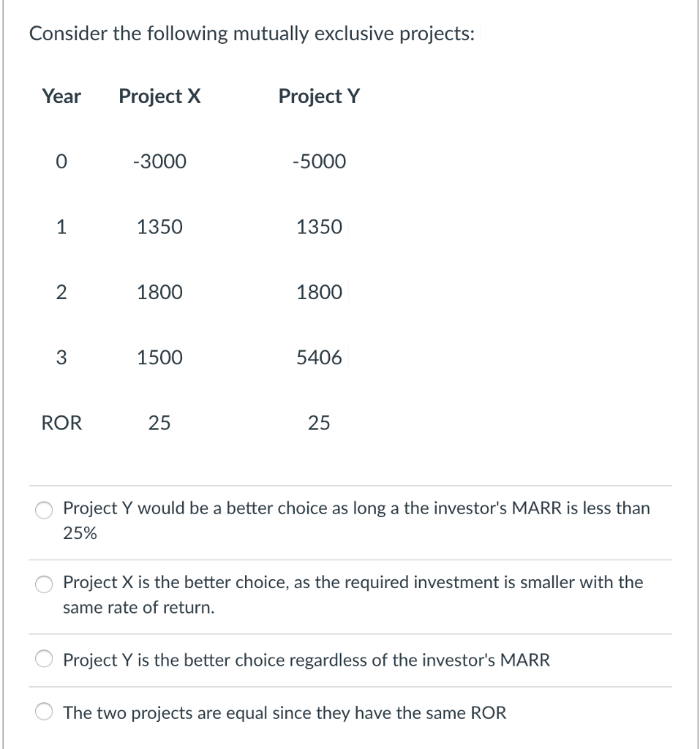
Task: Click the 1800 value in Year 2 row
Action: pos(159,292)
